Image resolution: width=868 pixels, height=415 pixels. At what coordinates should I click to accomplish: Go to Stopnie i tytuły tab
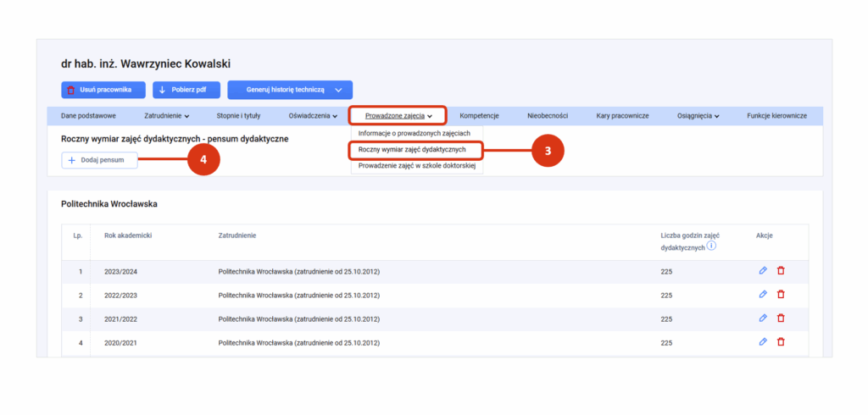pyautogui.click(x=238, y=116)
